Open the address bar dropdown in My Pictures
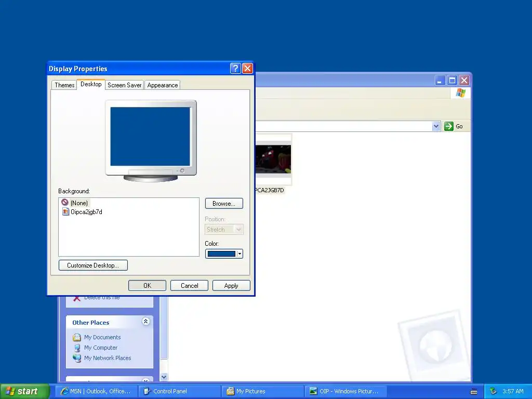 coord(436,126)
